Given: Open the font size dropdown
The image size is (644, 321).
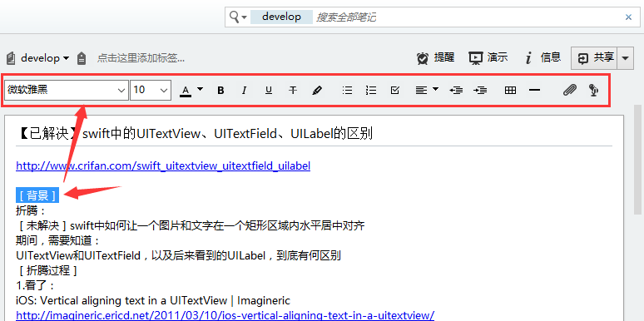Looking at the screenshot, I should pos(151,90).
